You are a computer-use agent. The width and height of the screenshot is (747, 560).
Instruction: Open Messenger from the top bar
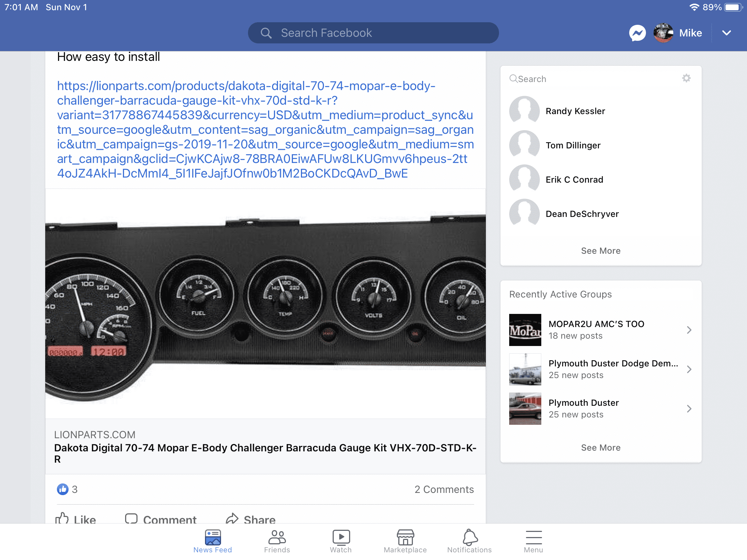click(x=637, y=33)
